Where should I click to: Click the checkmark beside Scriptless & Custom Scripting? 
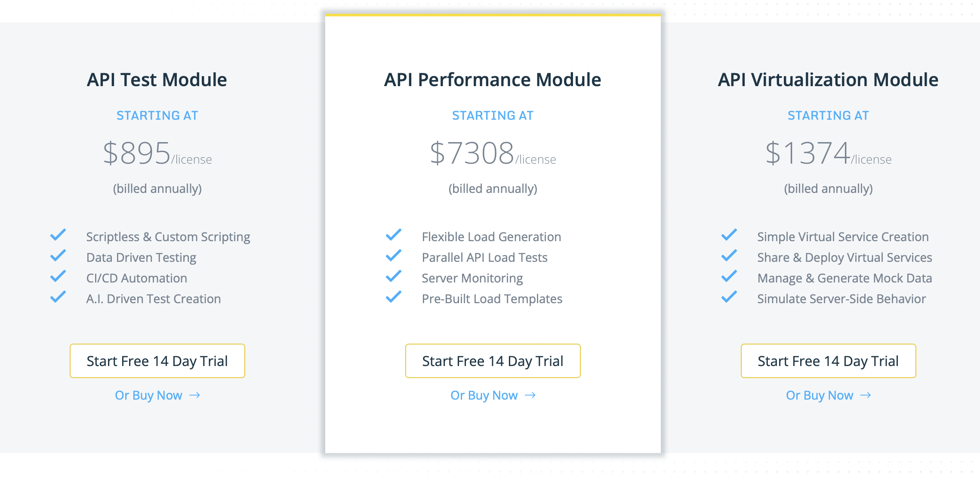coord(59,235)
